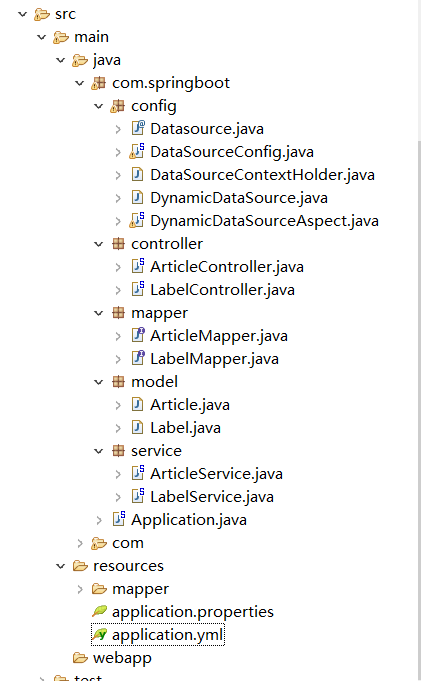421x681 pixels.
Task: Click the ArticleMapper.java interface icon
Action: [x=138, y=335]
